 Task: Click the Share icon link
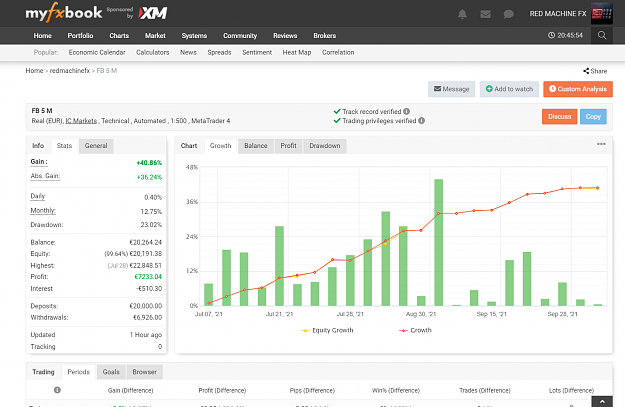(595, 71)
